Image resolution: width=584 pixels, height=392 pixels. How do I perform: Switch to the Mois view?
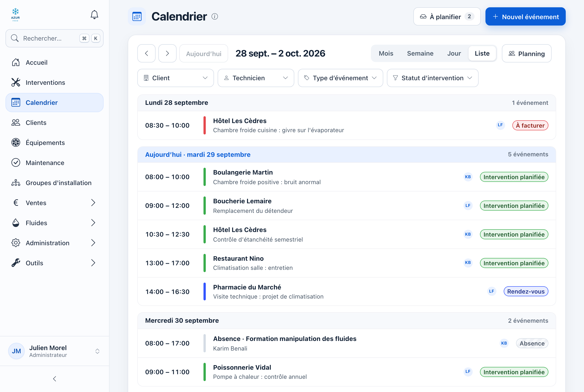point(386,54)
